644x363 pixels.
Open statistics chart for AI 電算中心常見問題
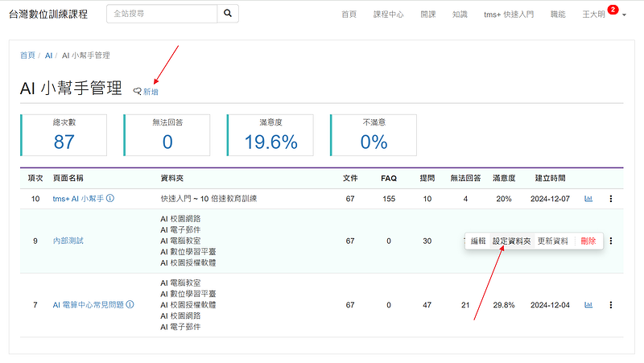[588, 305]
